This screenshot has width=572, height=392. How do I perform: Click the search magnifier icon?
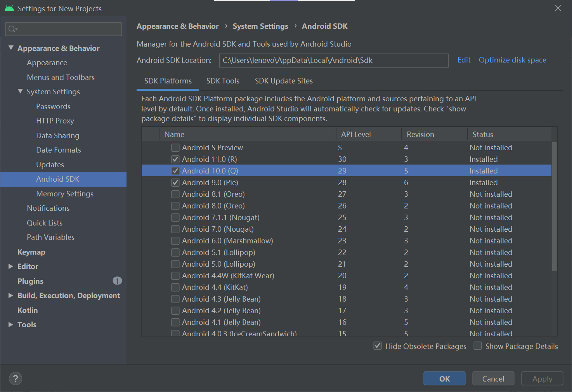12,29
